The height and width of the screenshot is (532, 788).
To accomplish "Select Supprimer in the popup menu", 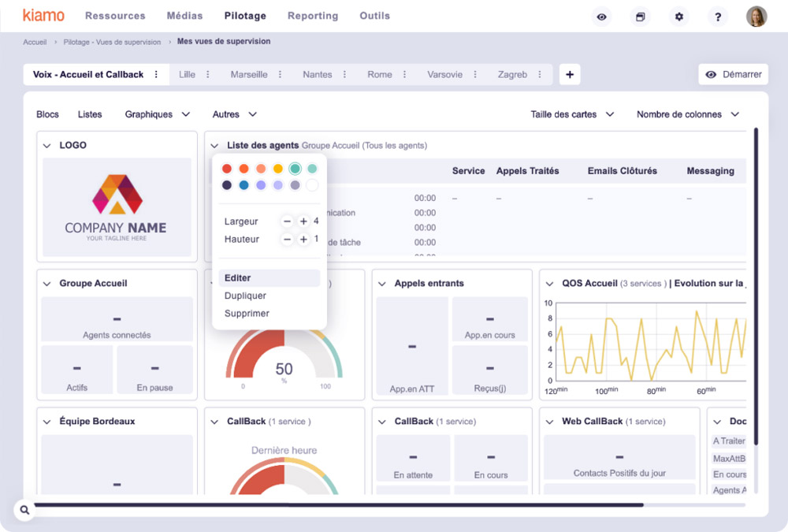I will pos(247,314).
